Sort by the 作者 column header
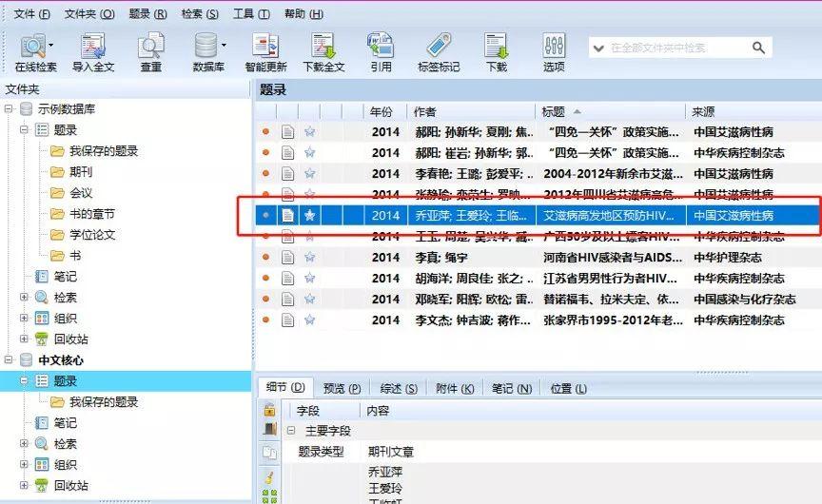Screen dimensions: 822x504 (471, 111)
